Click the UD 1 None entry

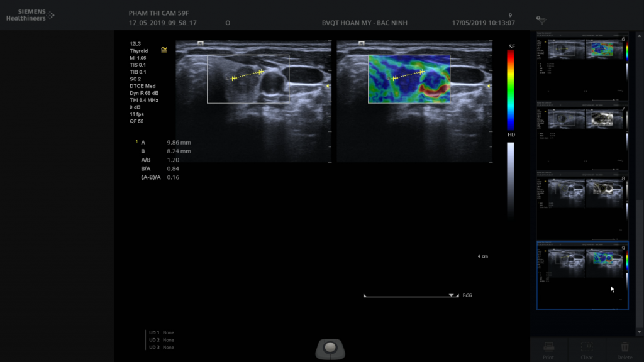(162, 332)
